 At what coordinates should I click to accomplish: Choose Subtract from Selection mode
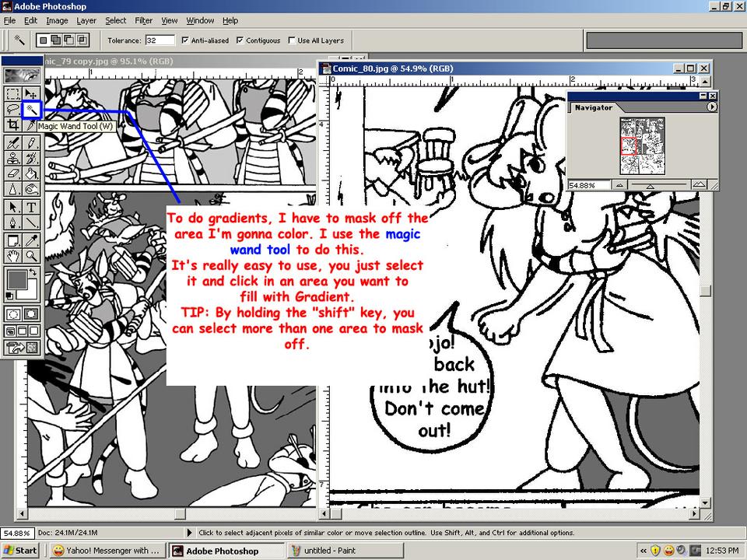coord(69,40)
